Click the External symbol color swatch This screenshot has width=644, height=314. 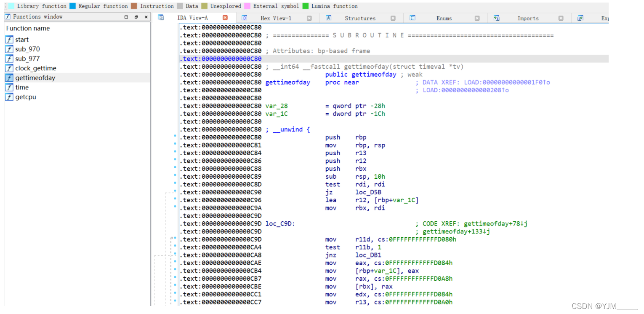coord(247,6)
